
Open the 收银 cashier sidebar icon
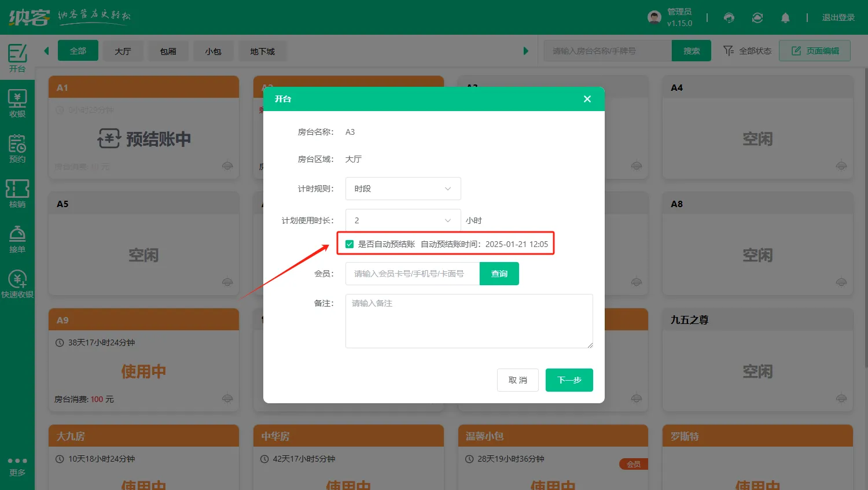coord(17,104)
